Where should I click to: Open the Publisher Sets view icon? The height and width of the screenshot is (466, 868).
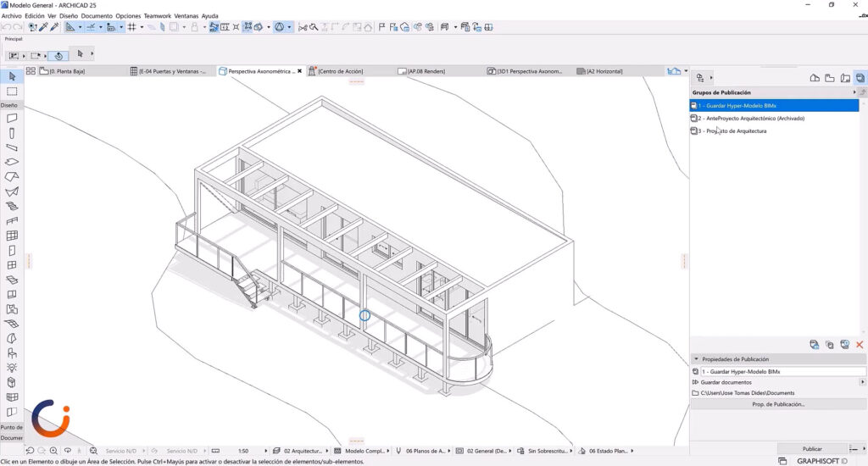[x=860, y=78]
